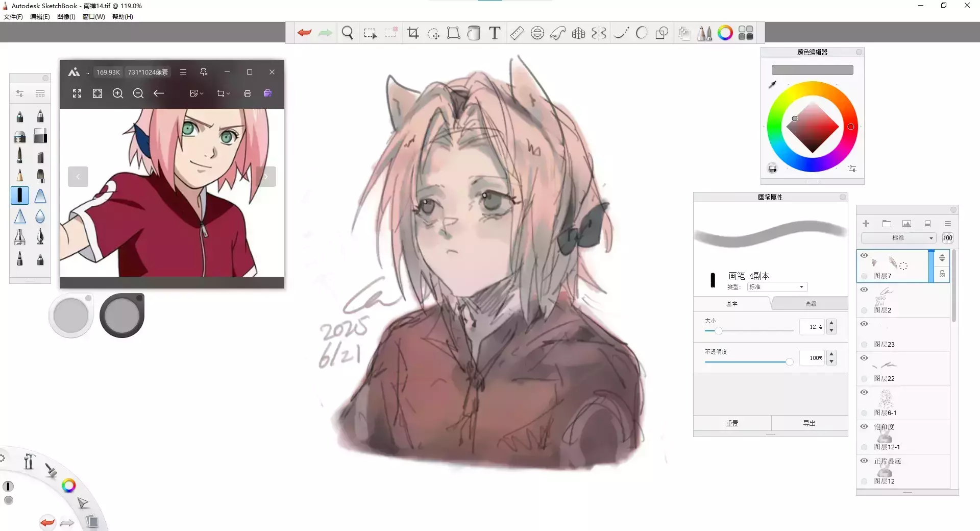Screen dimensions: 980x531
Task: Expand the image edit dropdown in viewer
Action: click(x=197, y=93)
